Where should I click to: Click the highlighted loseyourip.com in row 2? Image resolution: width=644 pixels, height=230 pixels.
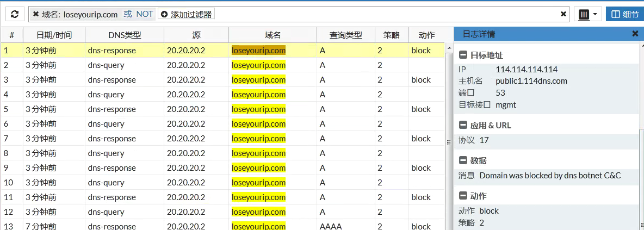(x=258, y=65)
